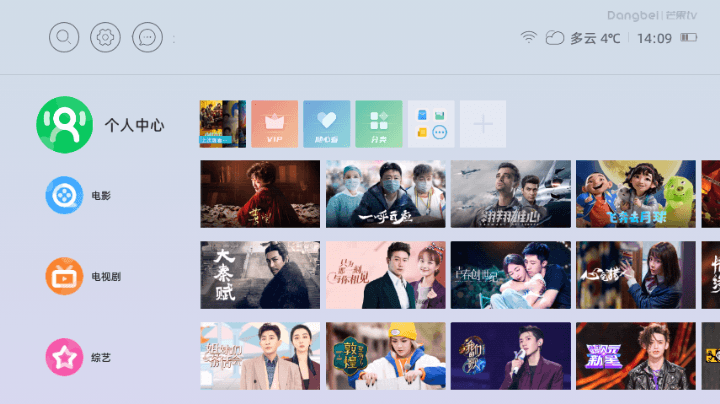Click the pink 综艺 star icon
This screenshot has width=720, height=404.
pyautogui.click(x=64, y=357)
